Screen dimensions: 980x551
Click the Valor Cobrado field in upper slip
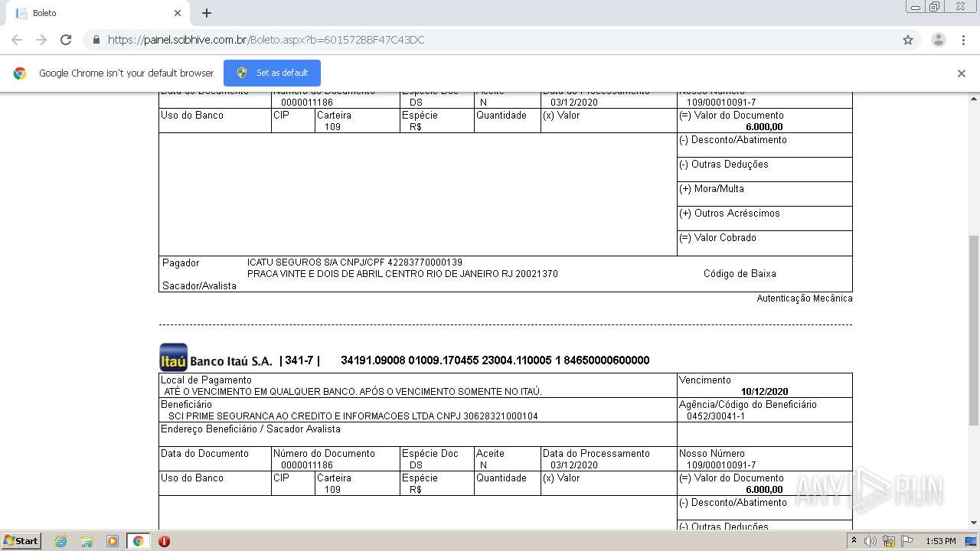765,243
